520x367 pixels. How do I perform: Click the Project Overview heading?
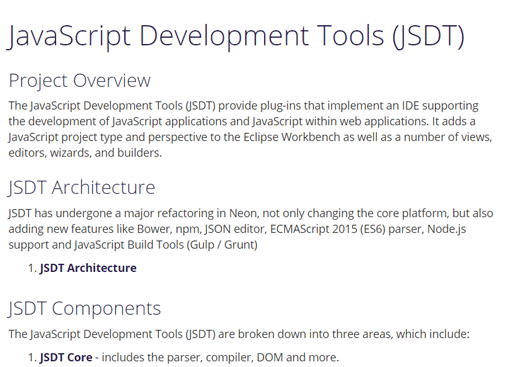[x=80, y=81]
